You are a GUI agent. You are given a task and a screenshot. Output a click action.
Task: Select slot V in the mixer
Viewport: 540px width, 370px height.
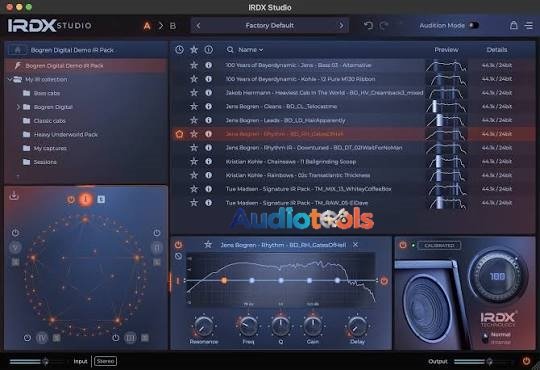(x=15, y=247)
